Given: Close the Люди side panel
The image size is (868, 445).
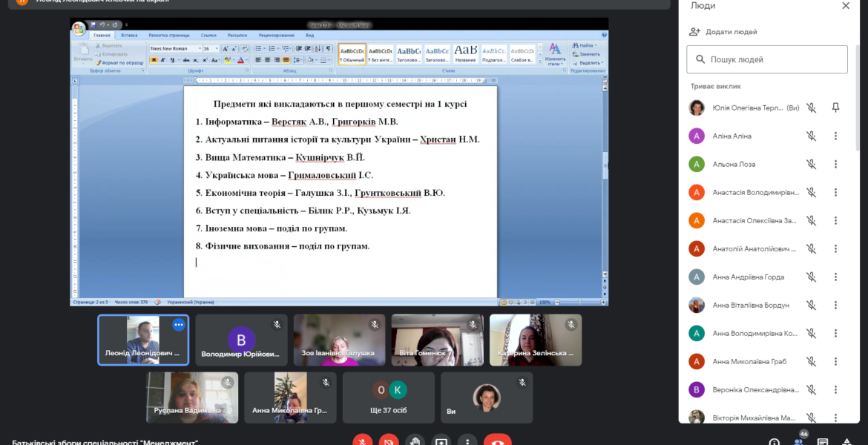Looking at the screenshot, I should [x=845, y=5].
